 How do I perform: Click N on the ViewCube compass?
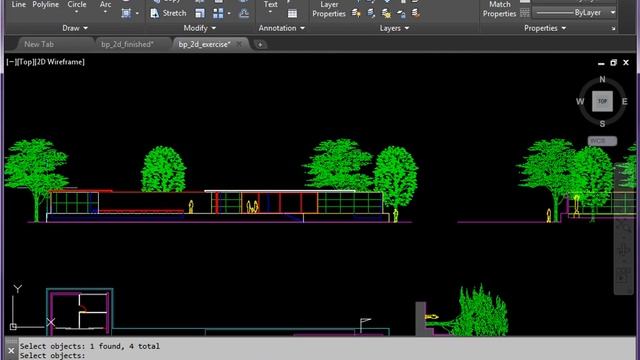[x=602, y=79]
